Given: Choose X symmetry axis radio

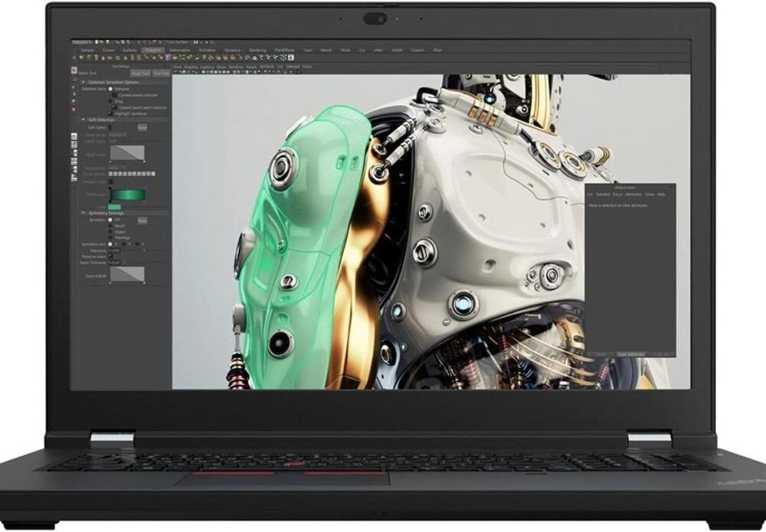Looking at the screenshot, I should click(110, 244).
